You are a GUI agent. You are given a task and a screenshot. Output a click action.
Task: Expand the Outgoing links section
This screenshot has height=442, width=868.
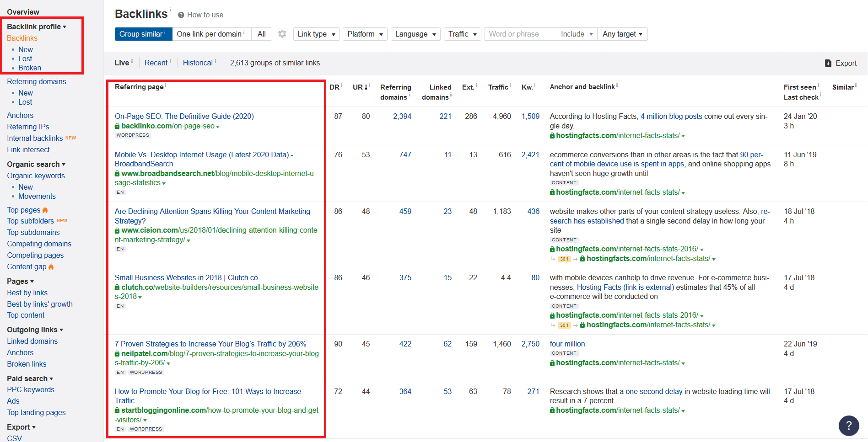click(x=35, y=330)
